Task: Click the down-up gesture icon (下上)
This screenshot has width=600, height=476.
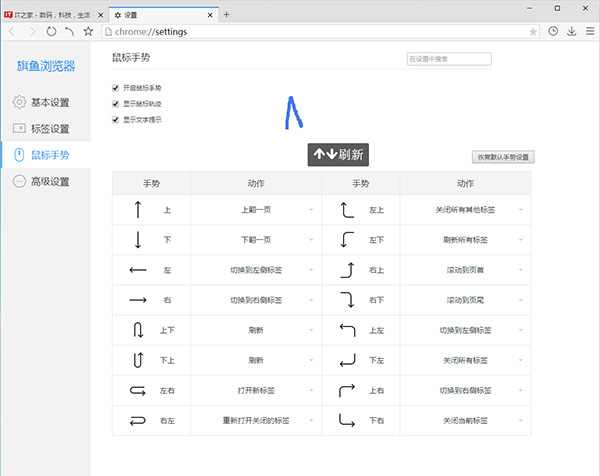Action: [138, 360]
